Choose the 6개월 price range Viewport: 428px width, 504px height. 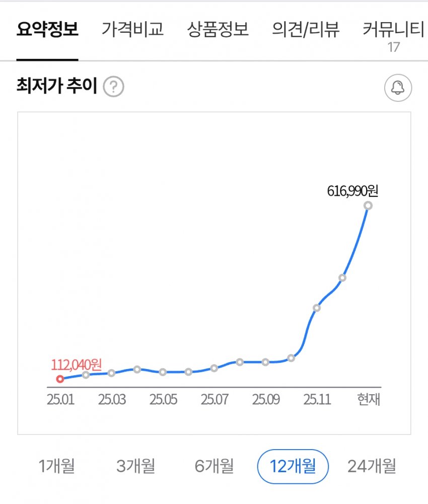coord(214,466)
